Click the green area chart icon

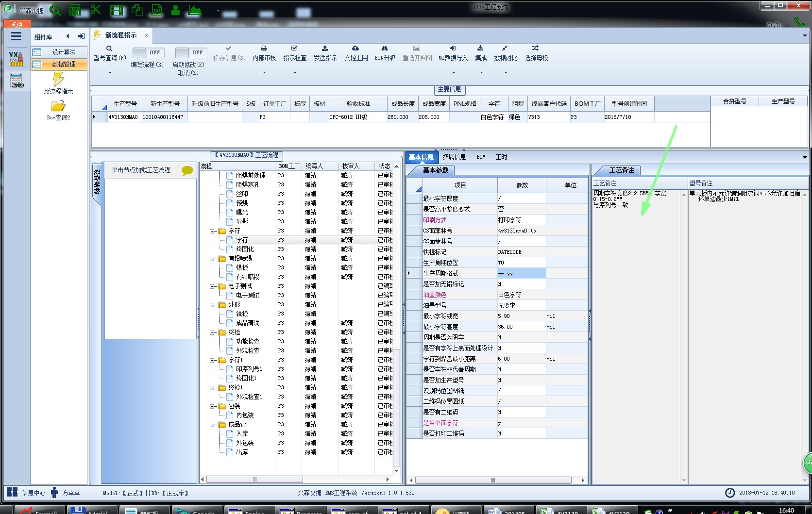click(x=195, y=10)
